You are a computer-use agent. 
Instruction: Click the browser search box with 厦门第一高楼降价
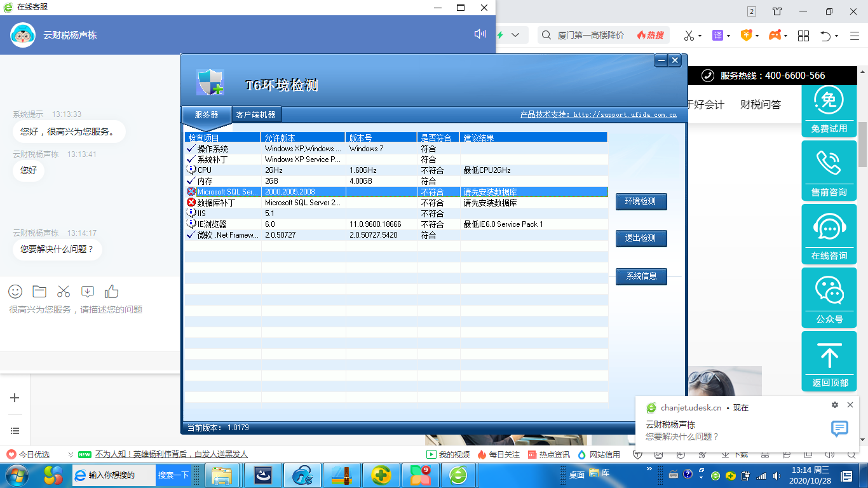[x=591, y=35]
